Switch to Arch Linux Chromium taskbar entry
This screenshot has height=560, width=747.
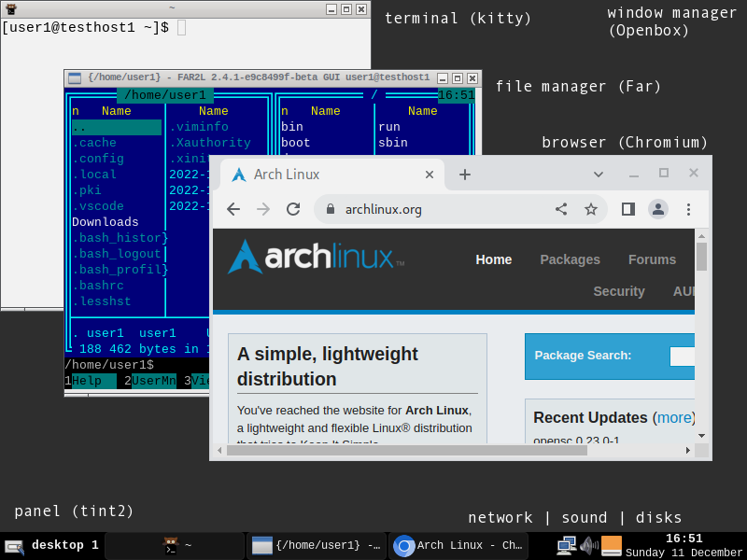tap(458, 546)
